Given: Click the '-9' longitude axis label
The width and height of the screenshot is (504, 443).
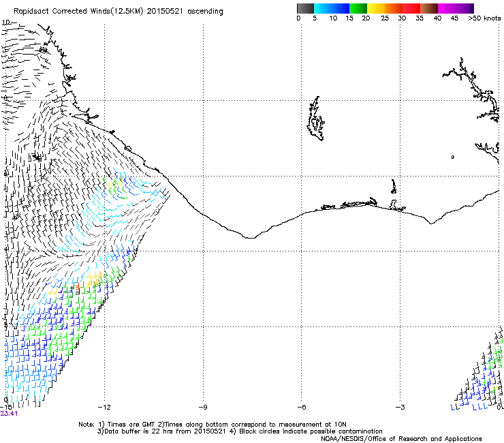Looking at the screenshot, I should coord(203,408).
